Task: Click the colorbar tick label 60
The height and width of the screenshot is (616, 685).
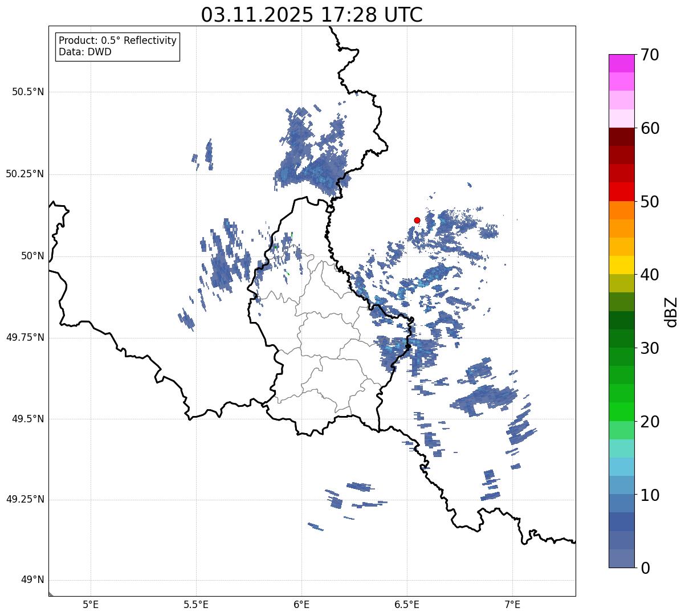Action: [650, 128]
